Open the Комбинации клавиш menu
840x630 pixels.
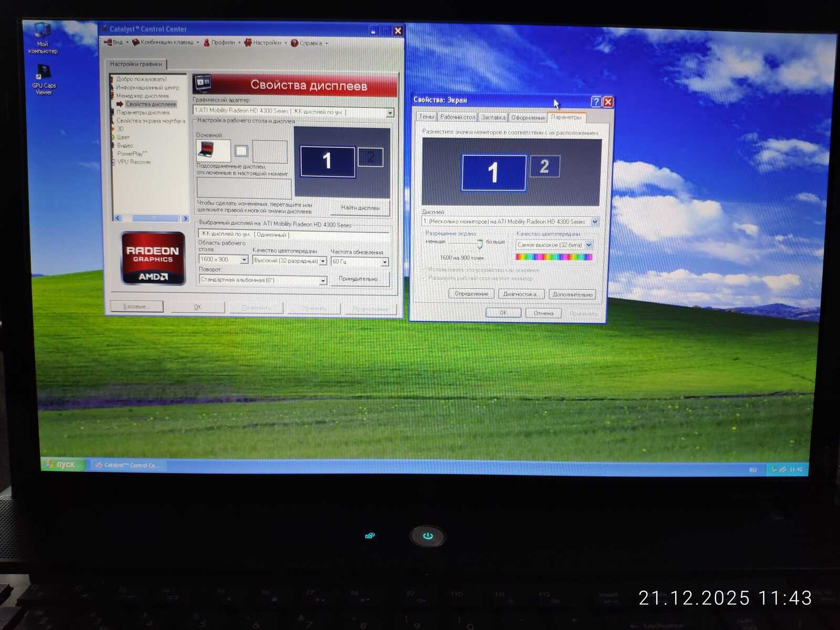pyautogui.click(x=165, y=42)
